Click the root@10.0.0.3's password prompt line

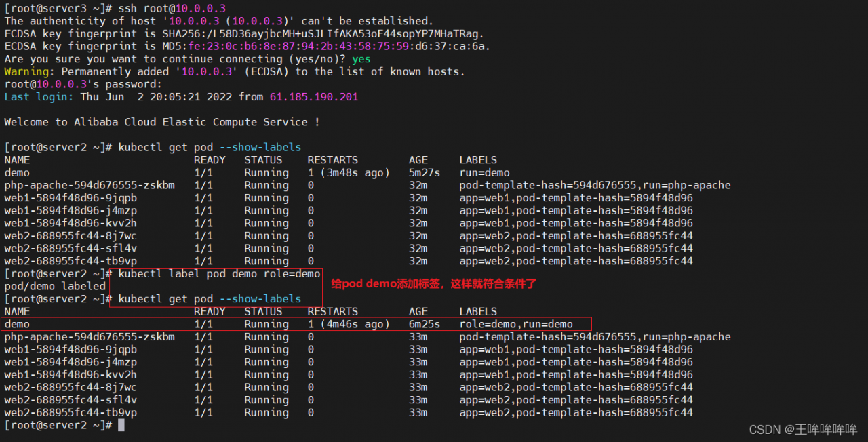(x=83, y=84)
